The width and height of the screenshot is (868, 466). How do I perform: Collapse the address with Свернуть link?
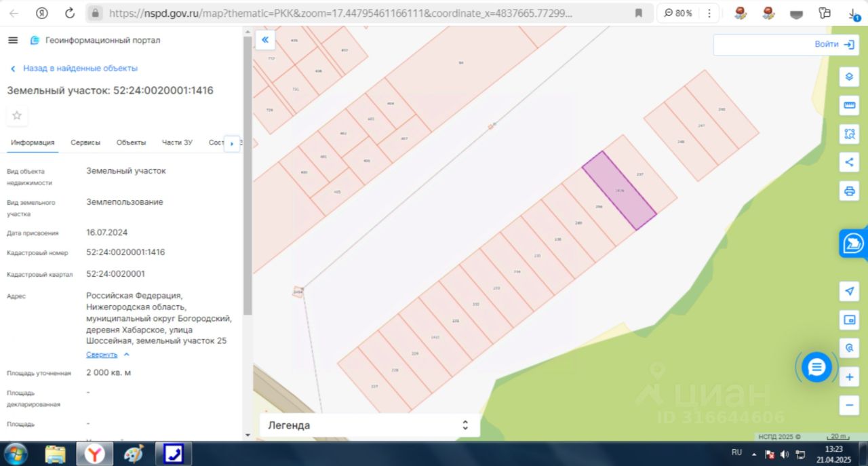click(x=108, y=355)
